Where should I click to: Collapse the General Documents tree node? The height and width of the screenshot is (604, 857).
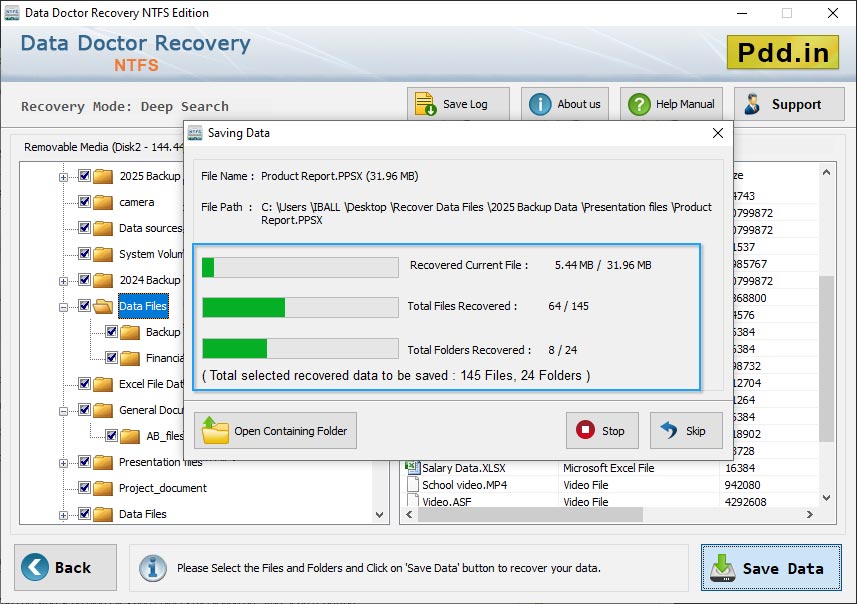point(63,411)
